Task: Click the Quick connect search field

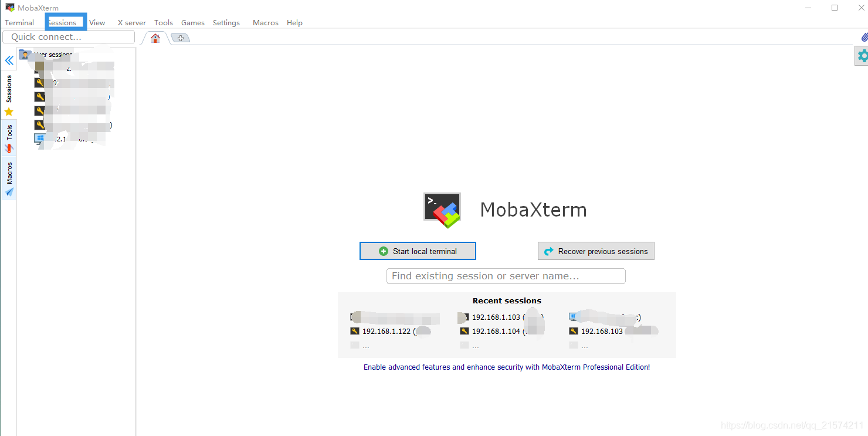Action: [x=69, y=37]
